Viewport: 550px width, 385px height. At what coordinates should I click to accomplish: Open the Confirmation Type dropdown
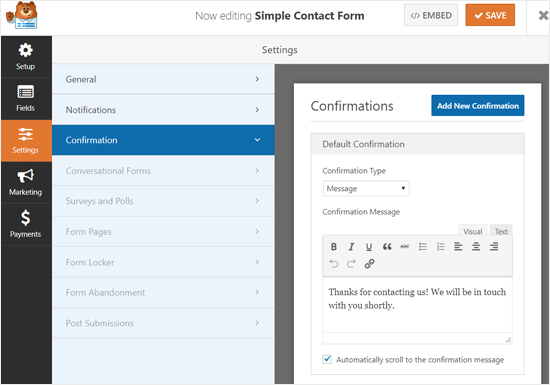[366, 189]
